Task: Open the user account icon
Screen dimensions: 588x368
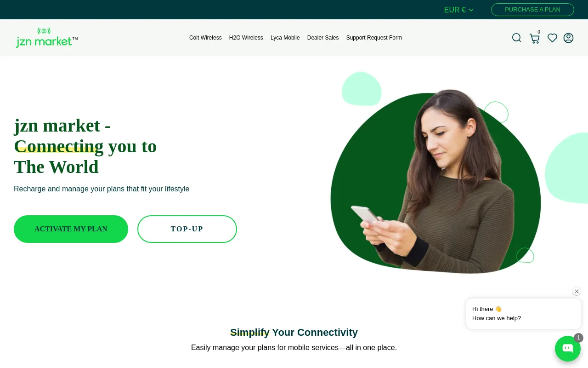Action: (569, 38)
